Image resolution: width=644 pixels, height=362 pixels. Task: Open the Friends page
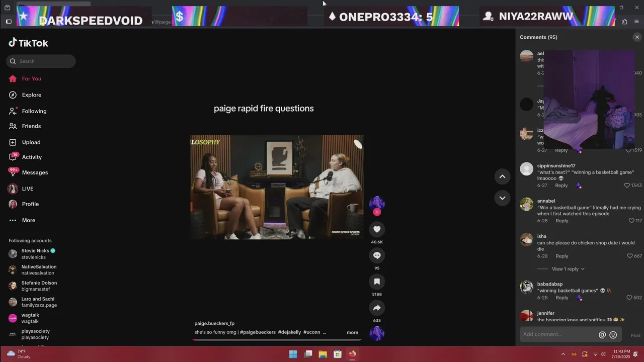(31, 126)
